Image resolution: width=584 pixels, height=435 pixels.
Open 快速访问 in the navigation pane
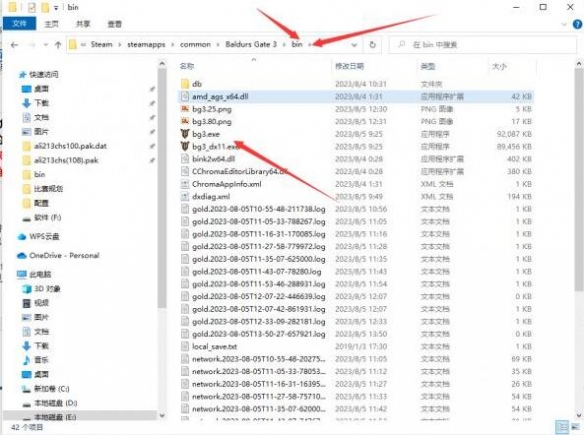(x=44, y=74)
